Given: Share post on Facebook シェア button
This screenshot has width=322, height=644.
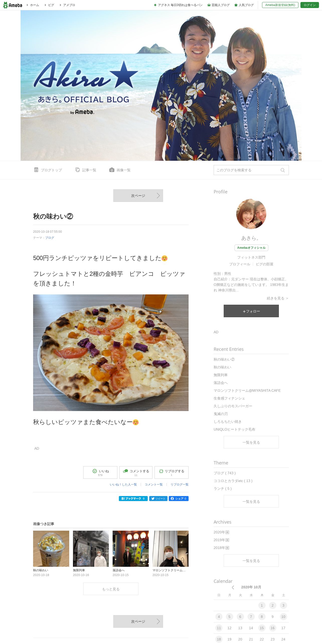Looking at the screenshot, I should point(179,499).
